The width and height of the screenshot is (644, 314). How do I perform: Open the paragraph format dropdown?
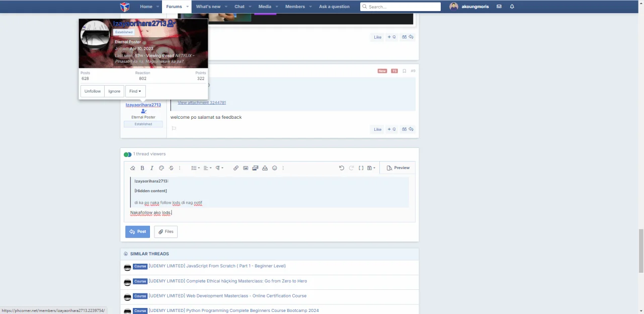click(x=220, y=168)
